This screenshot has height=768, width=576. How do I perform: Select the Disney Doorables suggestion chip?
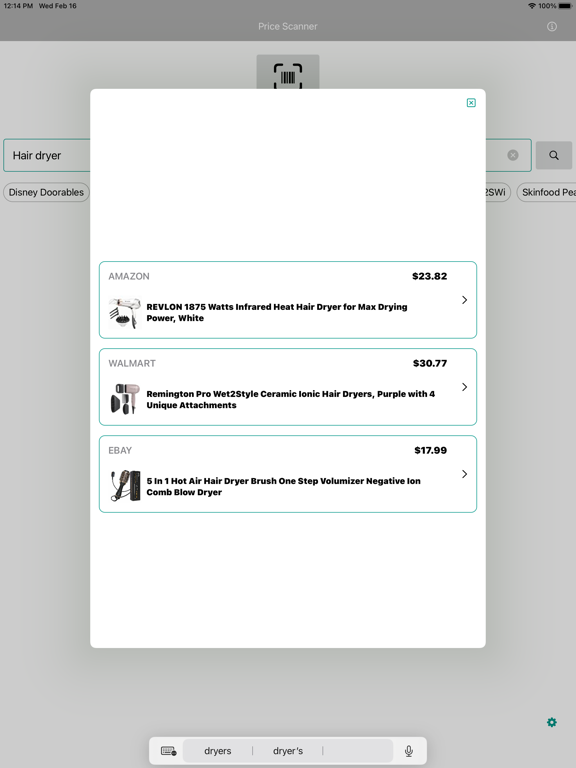coord(46,192)
